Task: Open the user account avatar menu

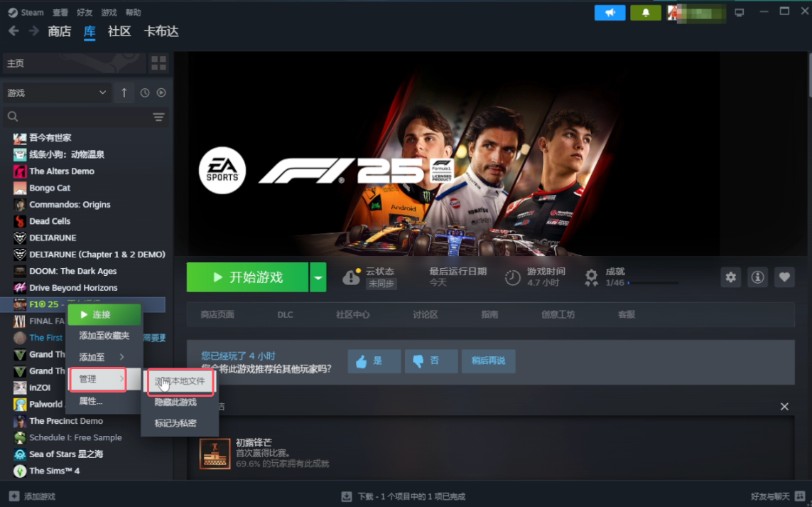Action: pos(696,13)
